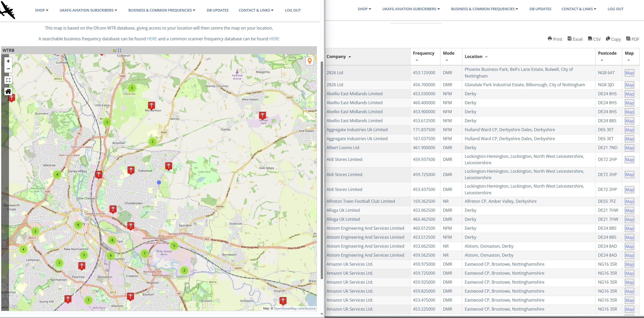Open SHOP menu in right window
This screenshot has width=644, height=318.
click(x=364, y=9)
